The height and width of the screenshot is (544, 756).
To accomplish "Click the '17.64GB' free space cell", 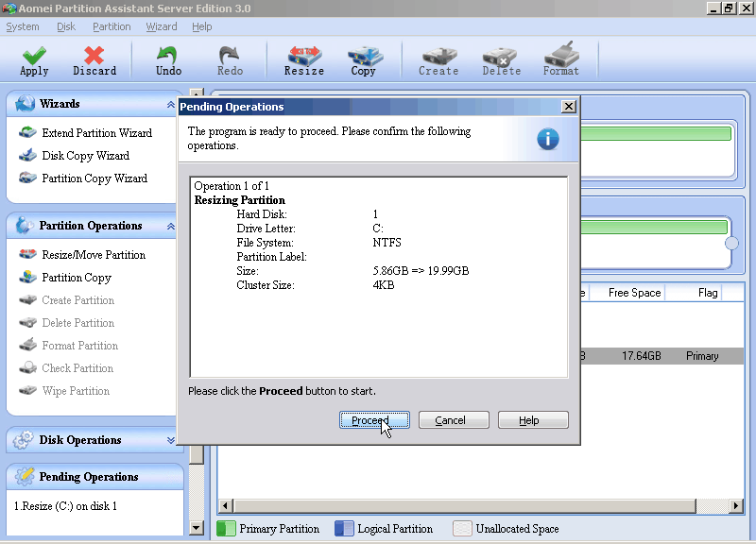I will (x=641, y=356).
